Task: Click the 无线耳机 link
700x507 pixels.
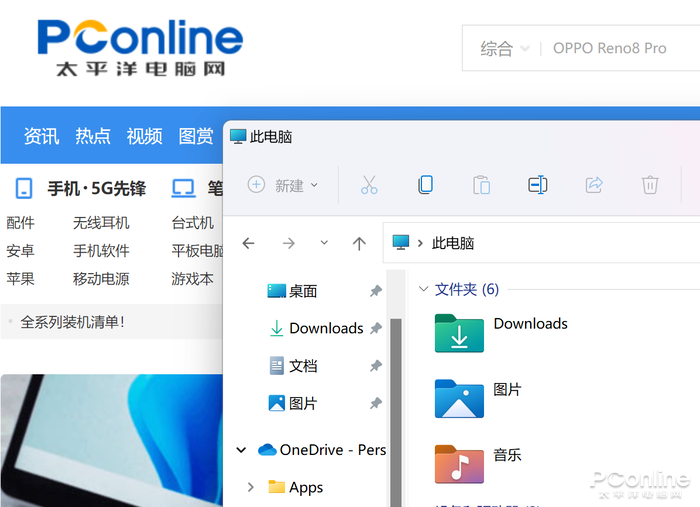Action: click(101, 223)
